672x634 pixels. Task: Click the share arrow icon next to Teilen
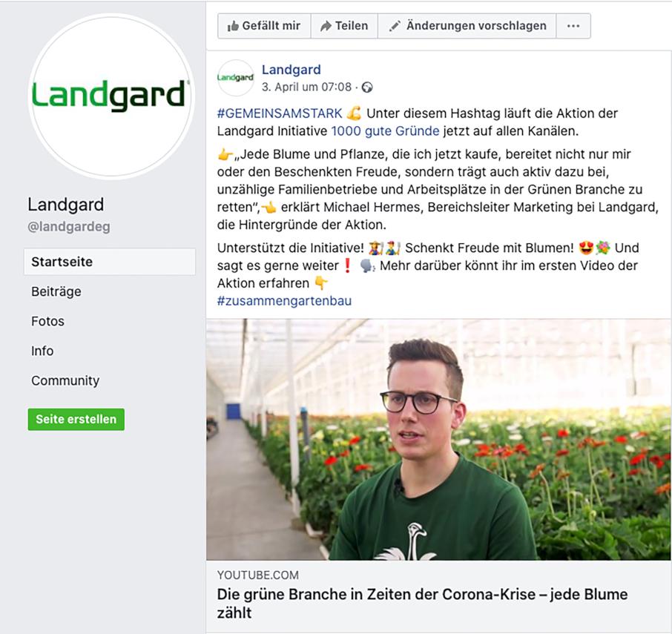tap(326, 26)
